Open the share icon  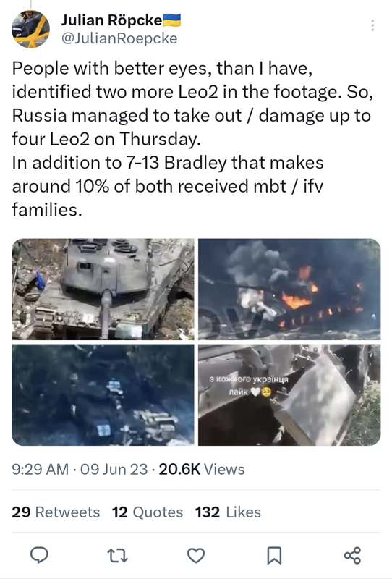[352, 555]
